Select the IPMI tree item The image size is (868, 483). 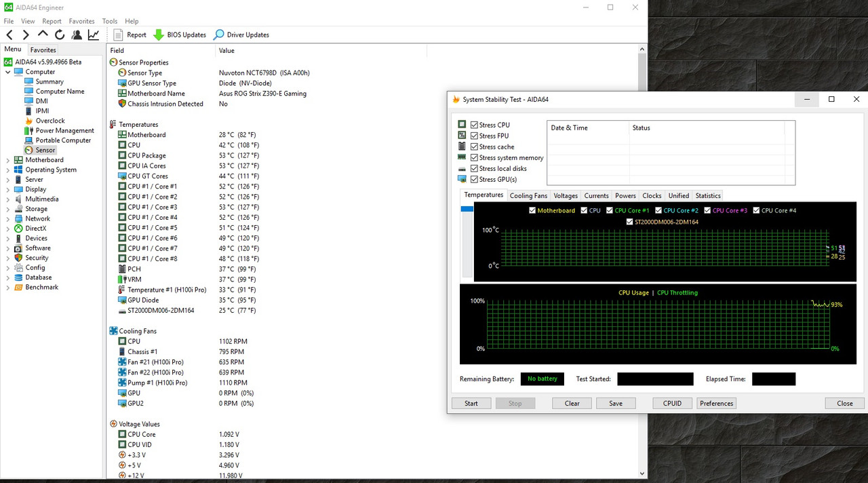(x=42, y=111)
